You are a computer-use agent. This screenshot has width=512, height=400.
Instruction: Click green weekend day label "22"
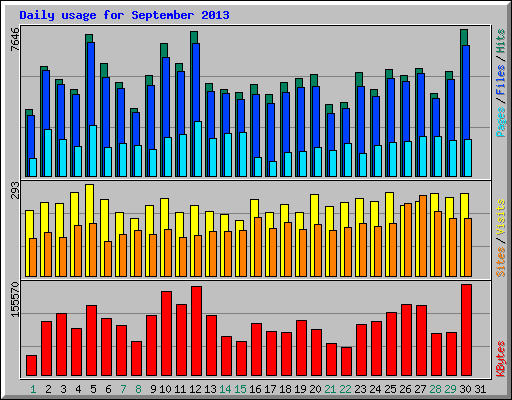[345, 389]
